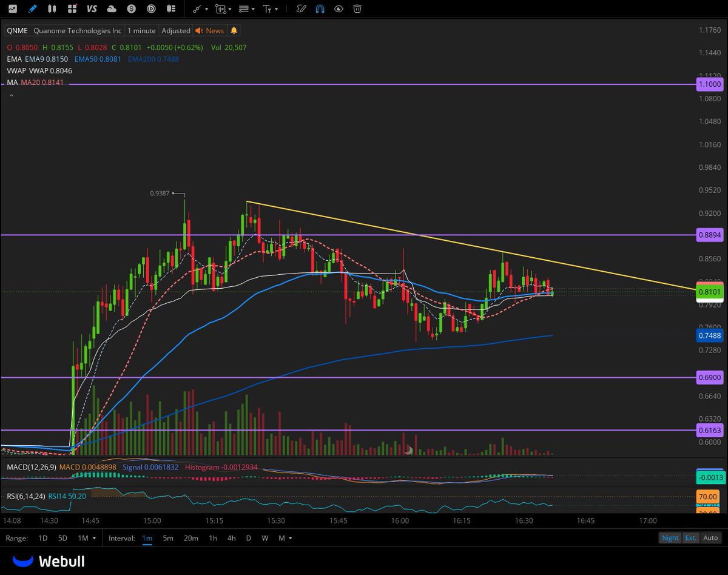Expand the text tool dropdown arrow
Image resolution: width=728 pixels, height=575 pixels.
(x=276, y=9)
